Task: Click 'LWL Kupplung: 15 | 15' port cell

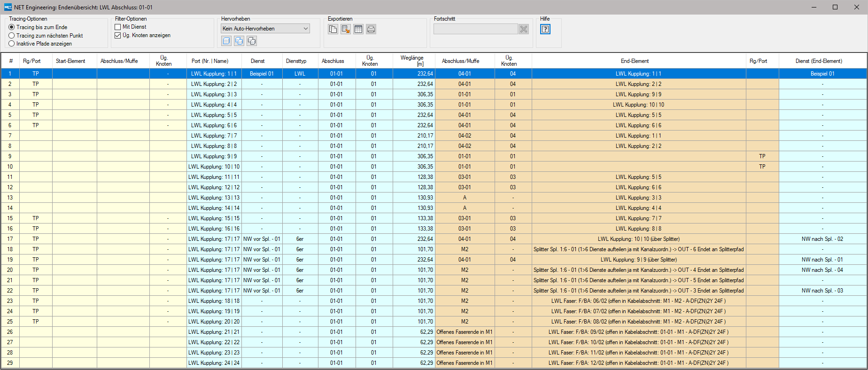Action: coord(214,218)
